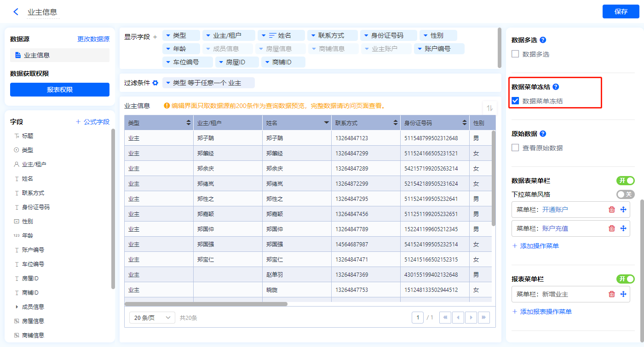Click the filter condition gear icon
This screenshot has width=644, height=347.
click(x=155, y=83)
